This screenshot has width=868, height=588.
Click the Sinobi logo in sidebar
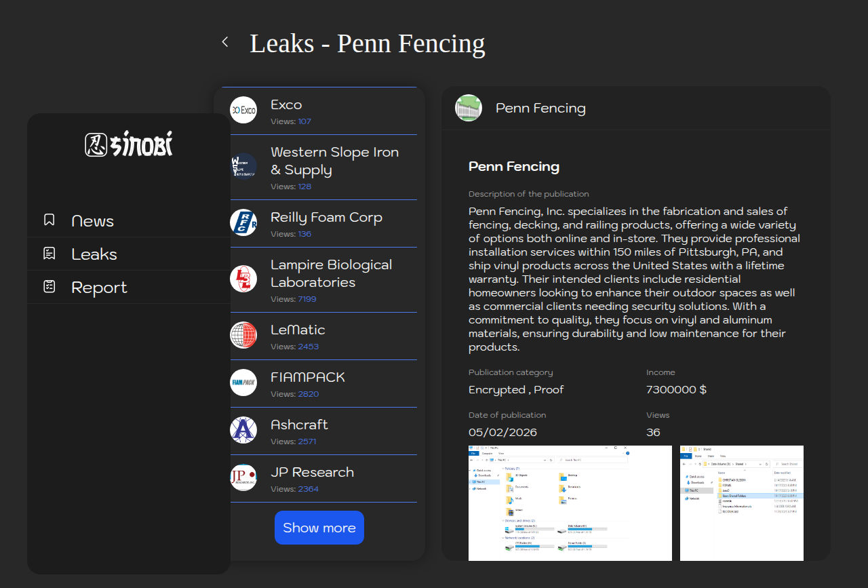(x=129, y=144)
